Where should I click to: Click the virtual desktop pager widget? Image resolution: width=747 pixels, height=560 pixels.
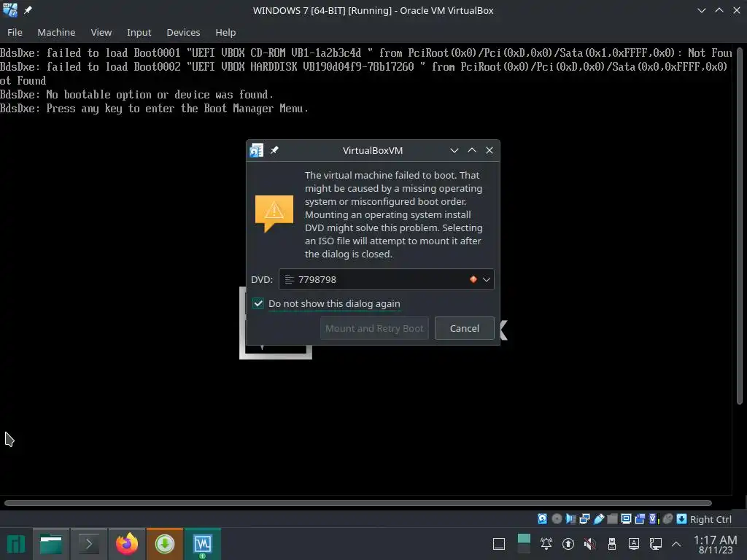pyautogui.click(x=524, y=543)
